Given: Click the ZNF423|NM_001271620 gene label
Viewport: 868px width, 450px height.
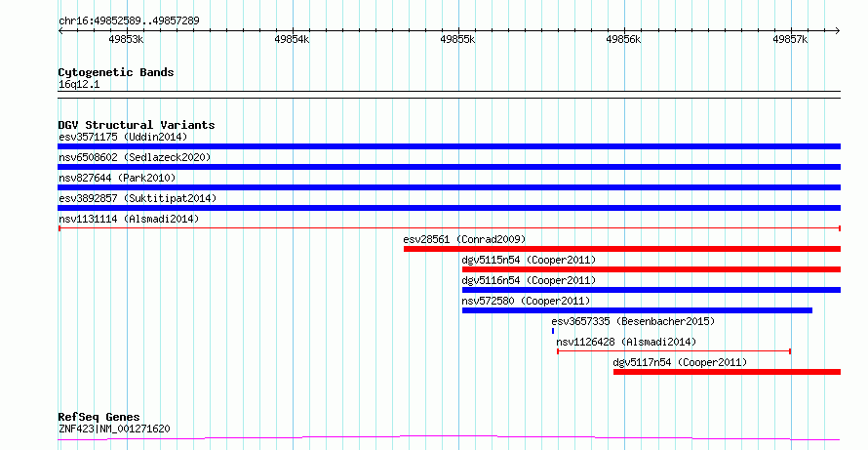Looking at the screenshot, I should point(114,429).
